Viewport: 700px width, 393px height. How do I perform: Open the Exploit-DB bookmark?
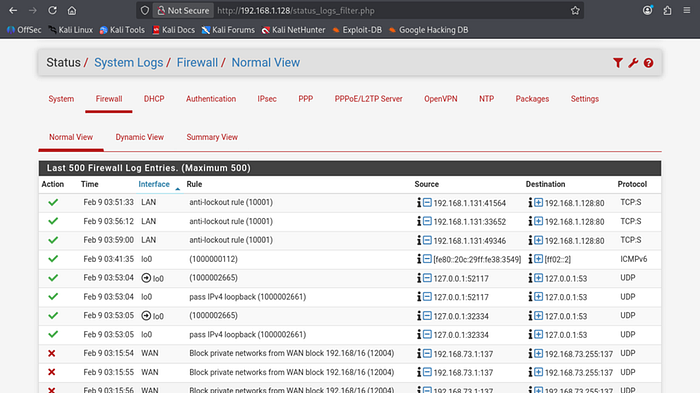point(357,30)
